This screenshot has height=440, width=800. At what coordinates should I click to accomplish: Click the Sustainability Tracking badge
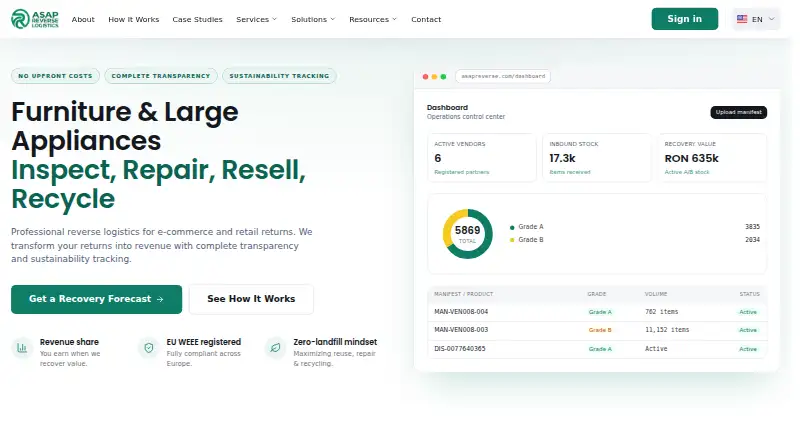click(x=279, y=76)
